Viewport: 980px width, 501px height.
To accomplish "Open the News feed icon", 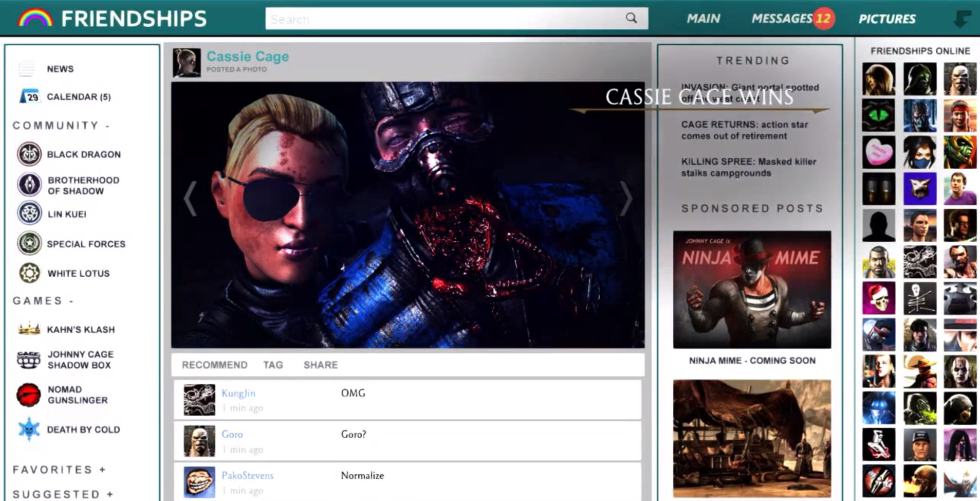I will click(x=27, y=68).
